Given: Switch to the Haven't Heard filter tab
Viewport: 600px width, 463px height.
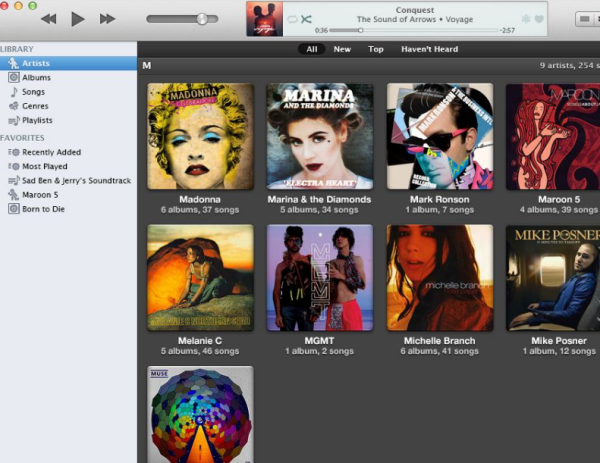Looking at the screenshot, I should 429,49.
